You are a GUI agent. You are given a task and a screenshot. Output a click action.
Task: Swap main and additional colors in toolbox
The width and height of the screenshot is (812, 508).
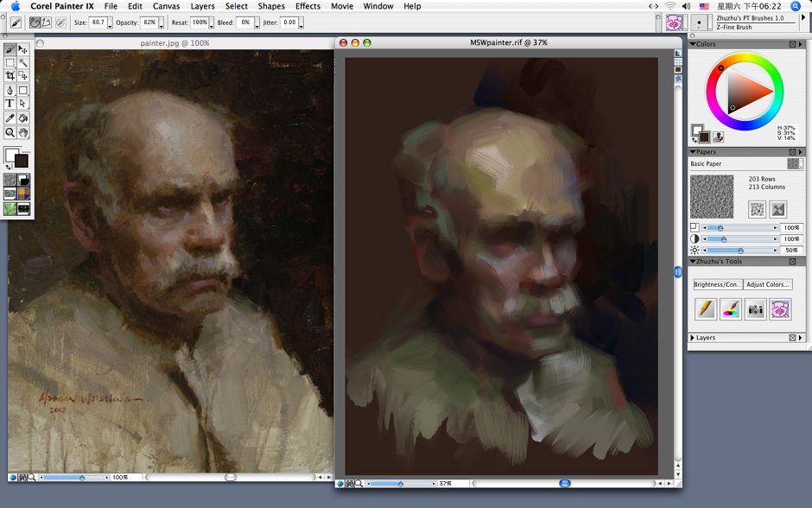point(8,168)
